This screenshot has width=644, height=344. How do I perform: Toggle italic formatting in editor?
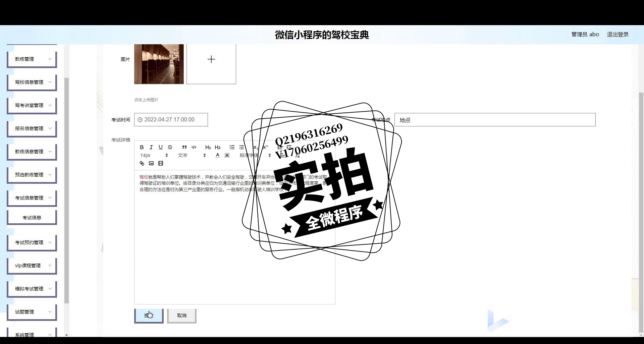coord(151,147)
